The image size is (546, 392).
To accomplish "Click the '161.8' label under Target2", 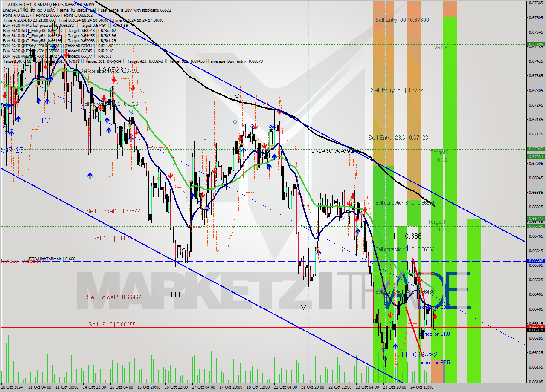I will tap(441, 160).
